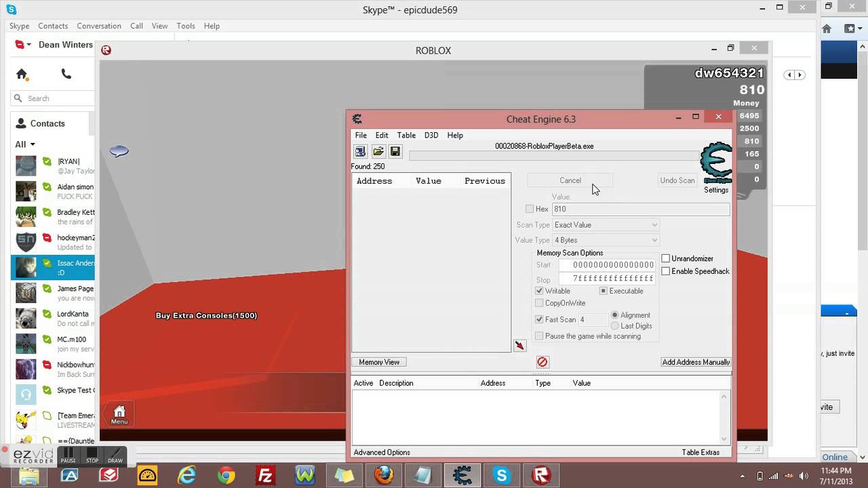
Task: Click the Skype search magnifier icon
Action: pos(18,98)
